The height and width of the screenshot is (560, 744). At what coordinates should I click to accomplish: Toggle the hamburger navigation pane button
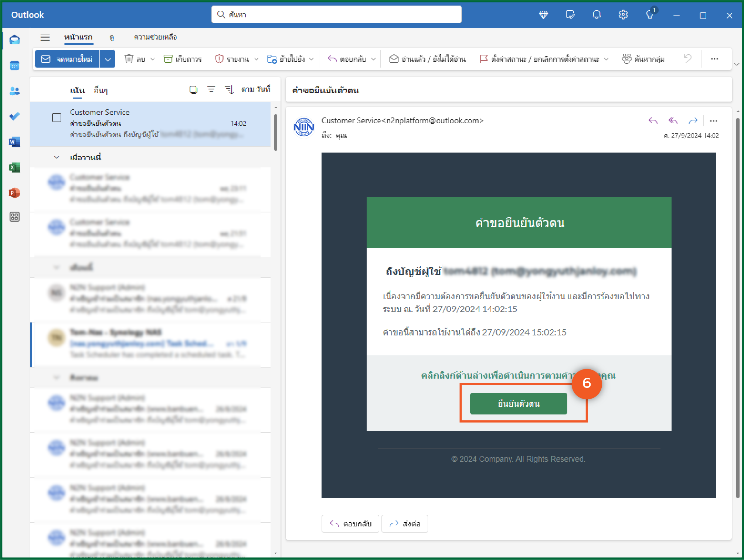pos(45,37)
